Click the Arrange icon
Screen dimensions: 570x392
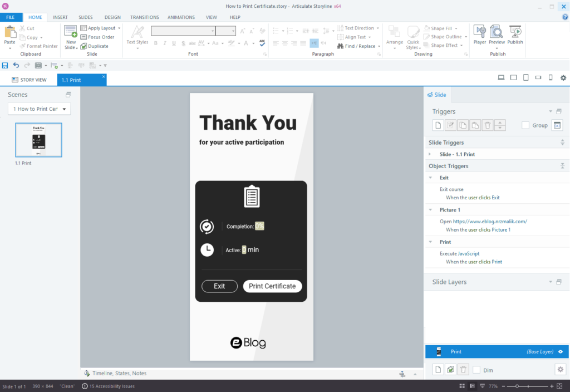394,32
